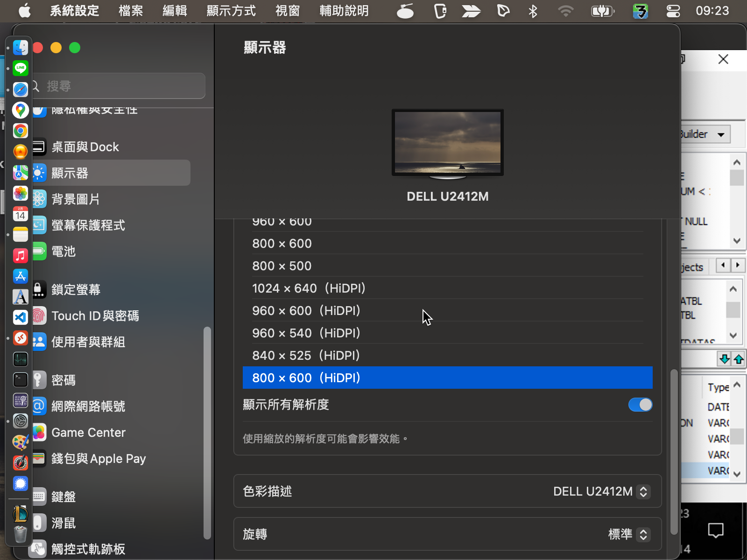Toggle 顯示所有解析度 switch
The width and height of the screenshot is (747, 560).
coord(640,405)
